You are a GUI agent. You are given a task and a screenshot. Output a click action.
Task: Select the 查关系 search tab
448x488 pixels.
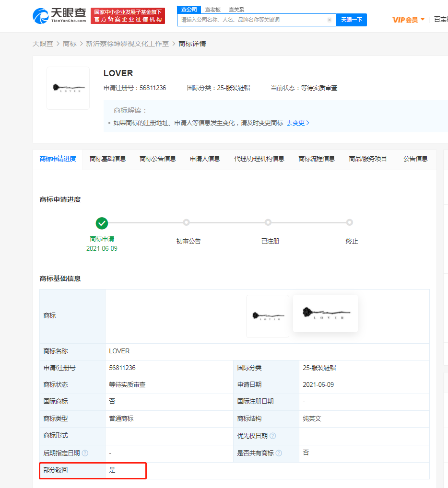point(236,10)
